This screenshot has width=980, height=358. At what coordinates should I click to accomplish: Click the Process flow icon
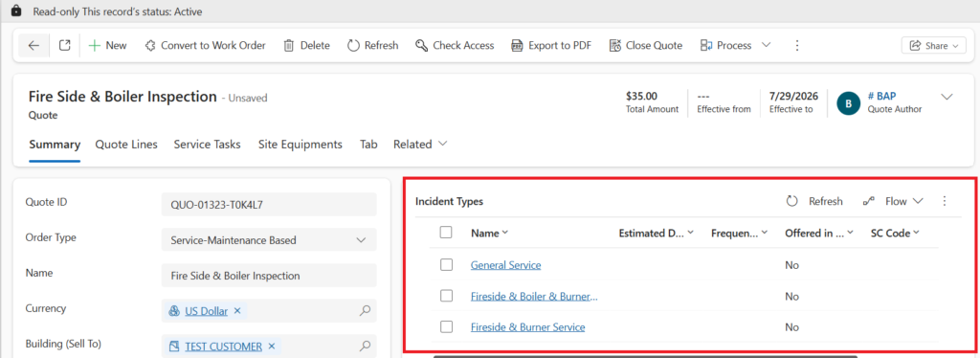(x=706, y=46)
